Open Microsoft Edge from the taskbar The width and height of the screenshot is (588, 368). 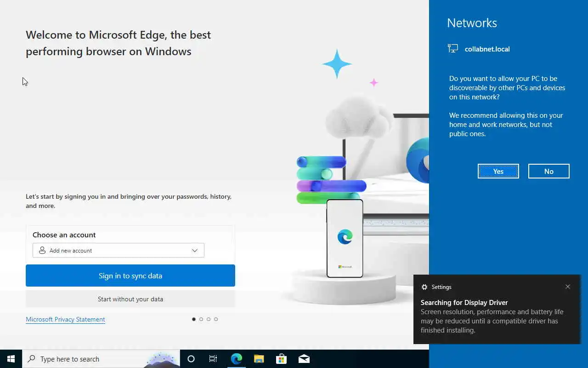point(236,359)
